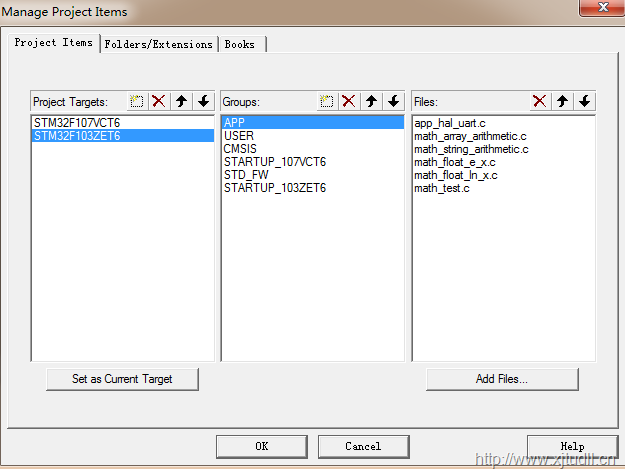The width and height of the screenshot is (625, 469).
Task: Move project target up with arrow icon
Action: click(x=181, y=102)
